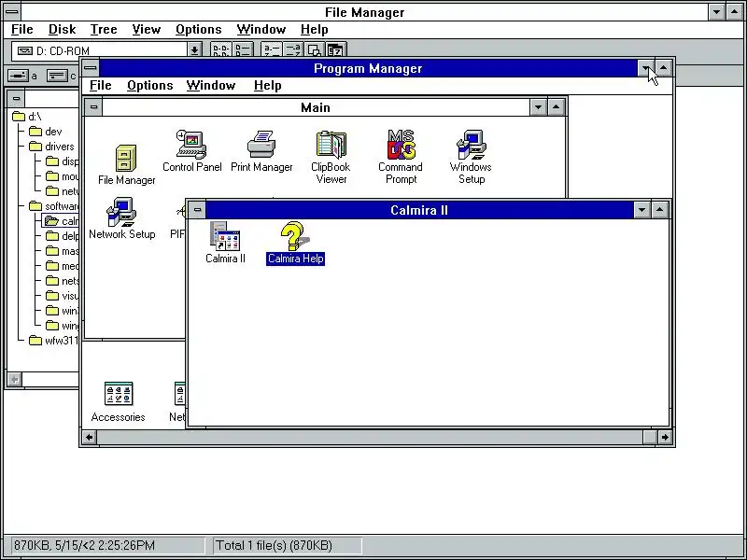The width and height of the screenshot is (747, 560).
Task: Minimize the Main group window
Action: coord(538,107)
